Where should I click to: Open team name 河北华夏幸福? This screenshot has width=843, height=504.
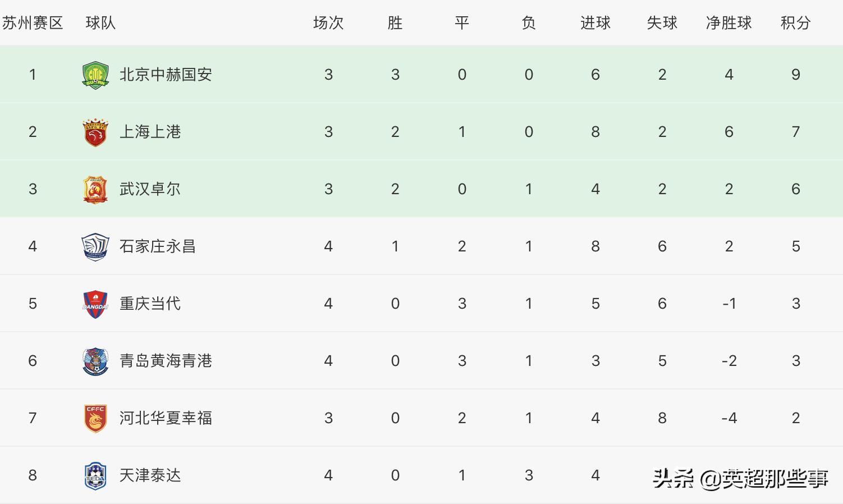pyautogui.click(x=166, y=418)
